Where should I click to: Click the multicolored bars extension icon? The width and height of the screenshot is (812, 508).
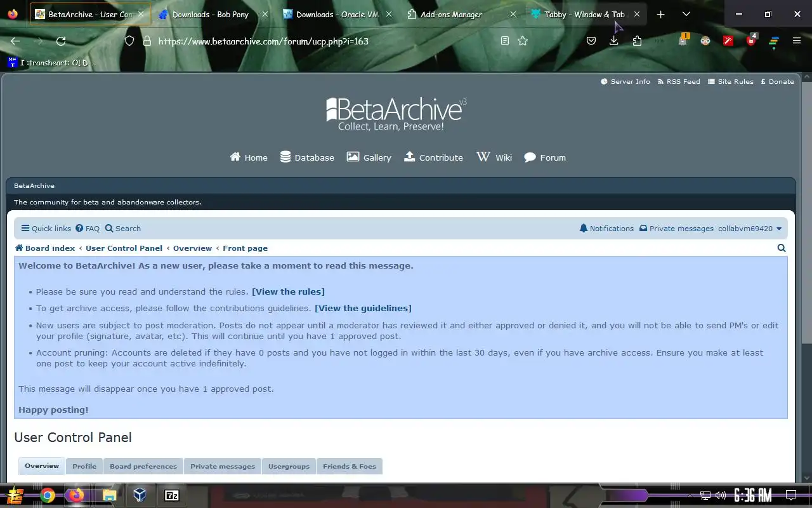(774, 41)
